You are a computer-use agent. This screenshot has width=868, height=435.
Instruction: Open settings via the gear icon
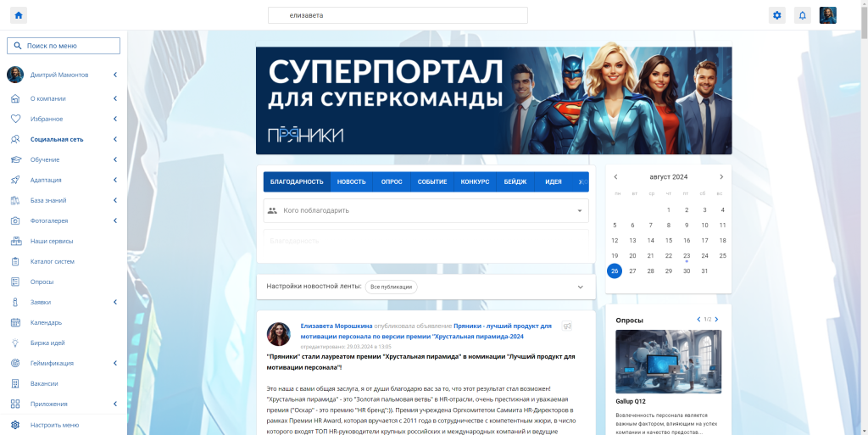(776, 15)
